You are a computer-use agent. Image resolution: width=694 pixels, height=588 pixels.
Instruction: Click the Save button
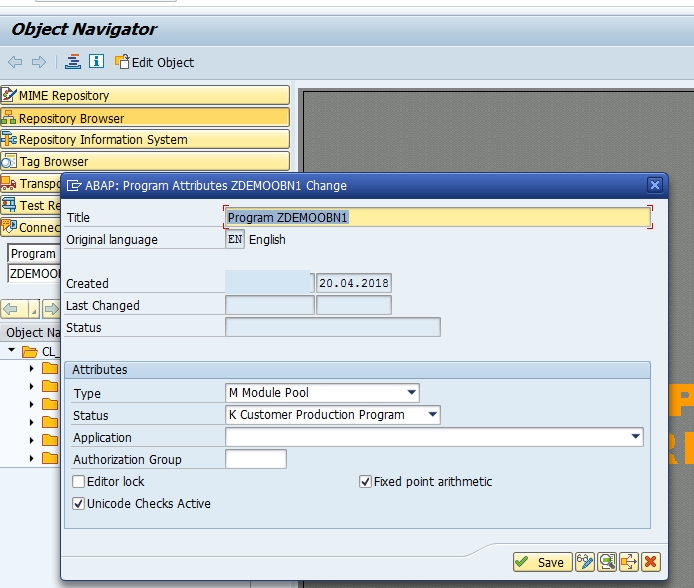click(543, 562)
